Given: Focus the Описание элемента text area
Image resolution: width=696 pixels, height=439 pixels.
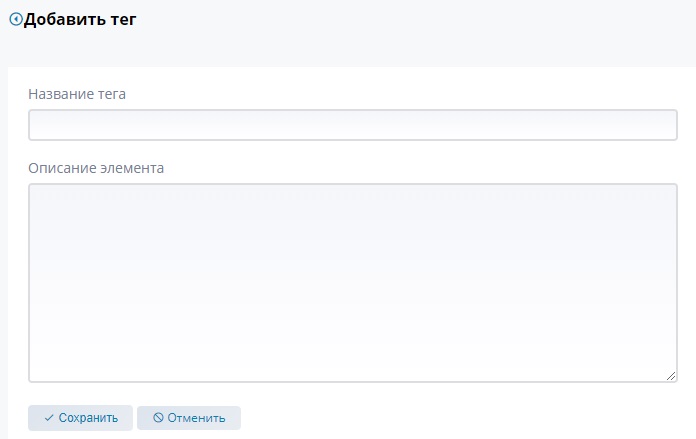Looking at the screenshot, I should pyautogui.click(x=353, y=283).
